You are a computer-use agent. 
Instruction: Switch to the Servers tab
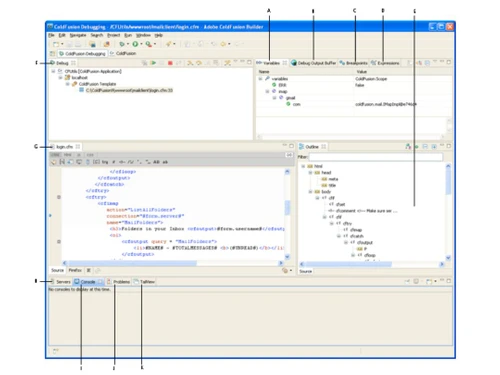[x=60, y=282]
